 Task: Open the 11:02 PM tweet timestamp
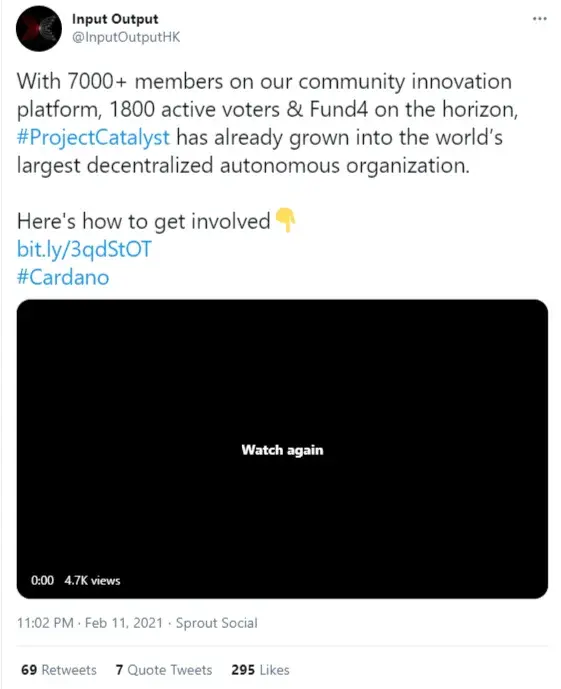(45, 623)
